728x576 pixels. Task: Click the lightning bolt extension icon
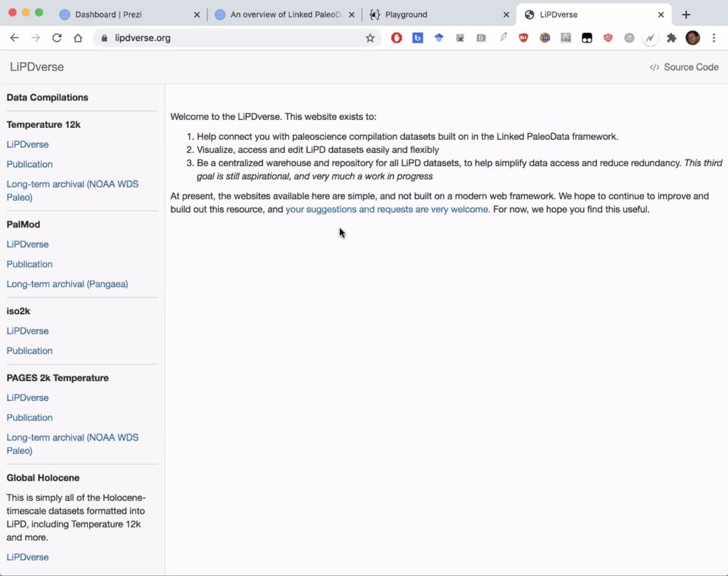coord(650,38)
